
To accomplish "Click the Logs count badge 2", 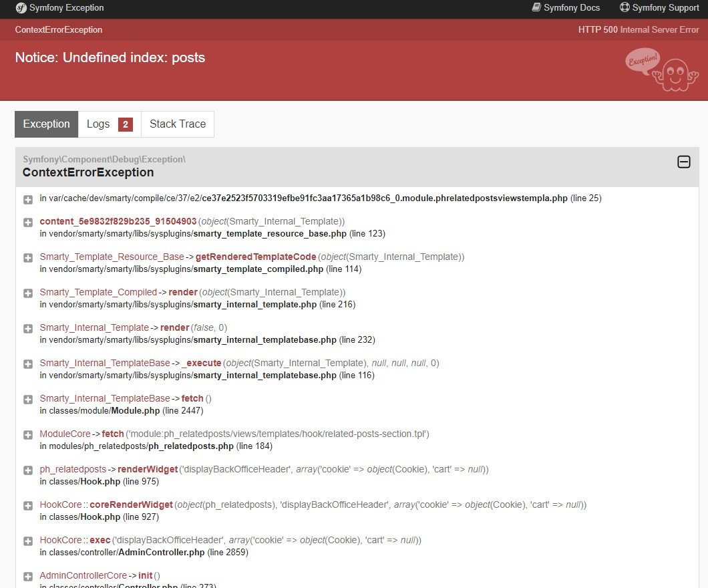I will click(126, 124).
